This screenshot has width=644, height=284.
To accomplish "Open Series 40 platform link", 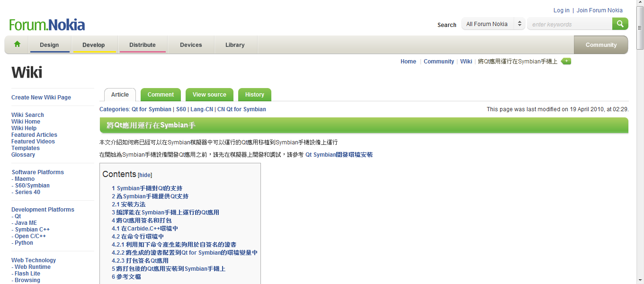I will (x=27, y=192).
